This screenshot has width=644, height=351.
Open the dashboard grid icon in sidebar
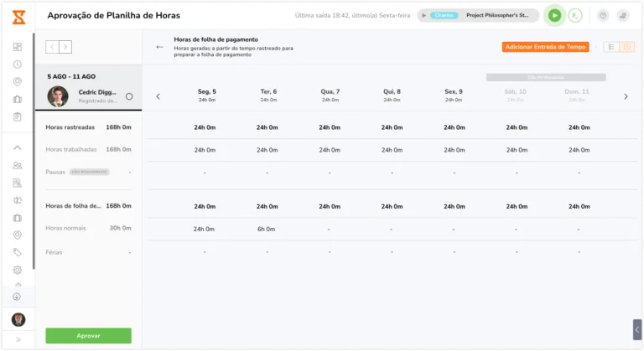(x=18, y=47)
